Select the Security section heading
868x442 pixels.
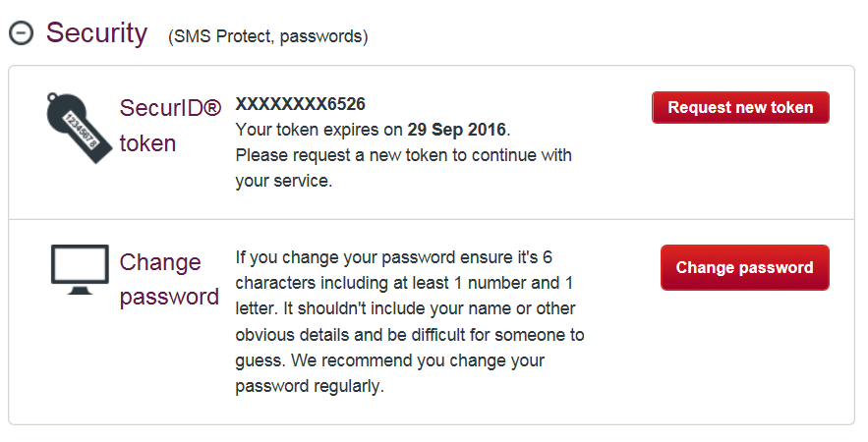pos(97,33)
